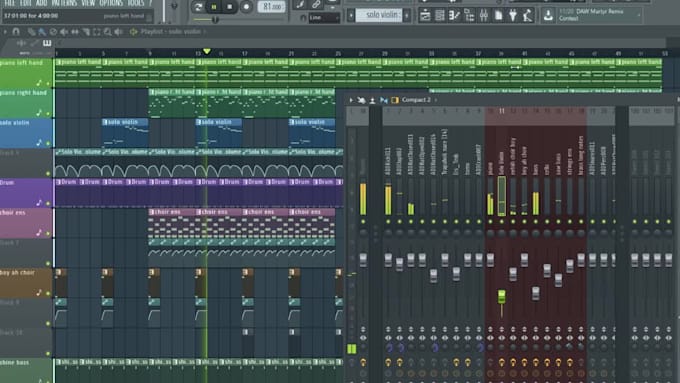Select previous pattern with the left arrow
Screen dimensions: 680x383
pyautogui.click(x=351, y=16)
